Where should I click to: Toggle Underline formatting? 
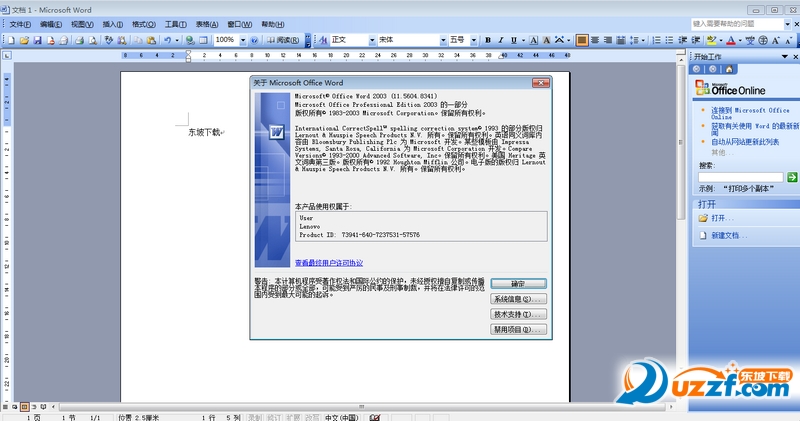point(513,40)
